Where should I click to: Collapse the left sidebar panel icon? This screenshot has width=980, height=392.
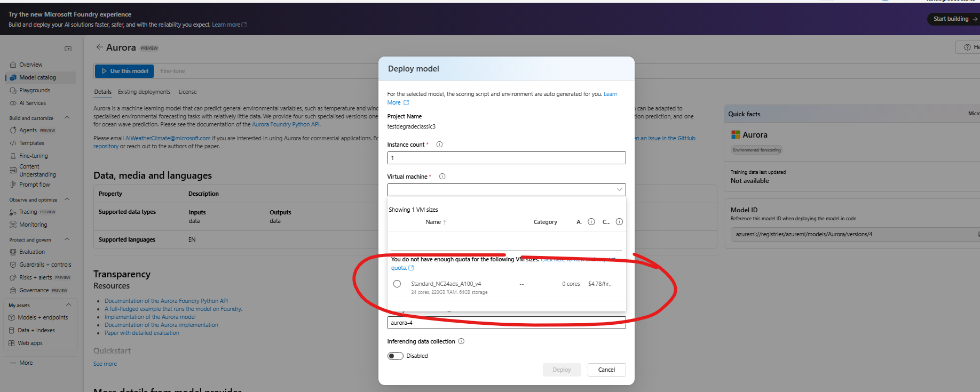coord(68,49)
